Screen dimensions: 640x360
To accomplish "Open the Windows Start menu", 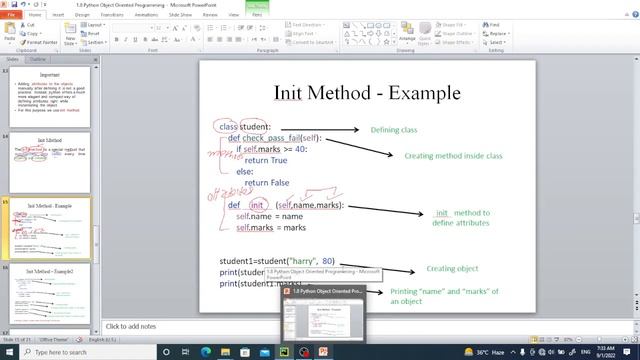I will [9, 352].
